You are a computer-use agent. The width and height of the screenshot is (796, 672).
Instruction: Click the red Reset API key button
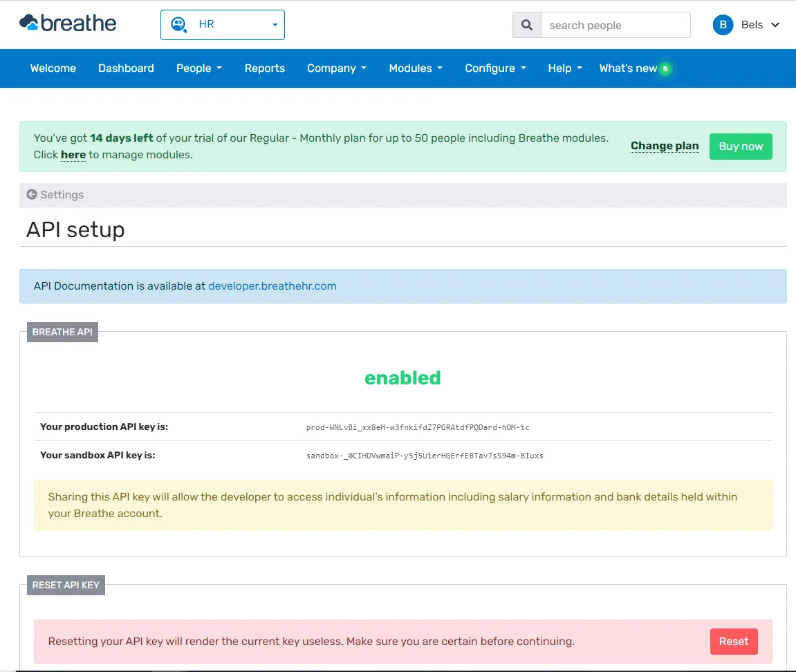tap(734, 642)
